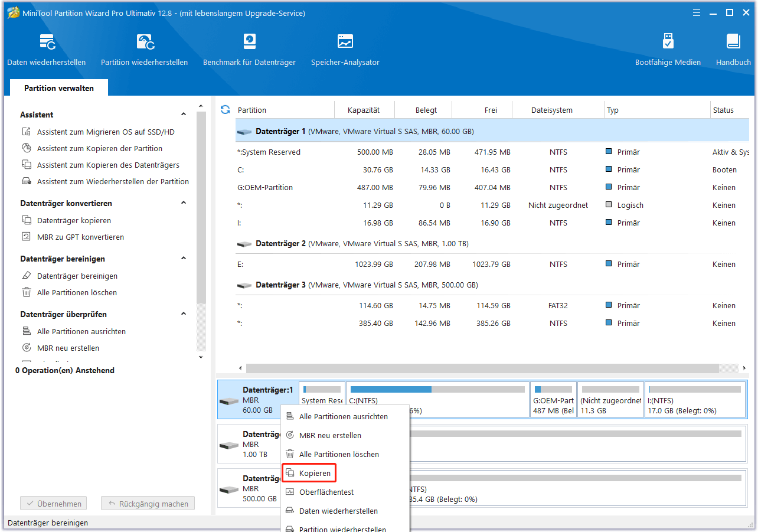Viewport: 758px width, 532px height.
Task: Collapse Datenträger konvertieren section
Action: pos(184,203)
